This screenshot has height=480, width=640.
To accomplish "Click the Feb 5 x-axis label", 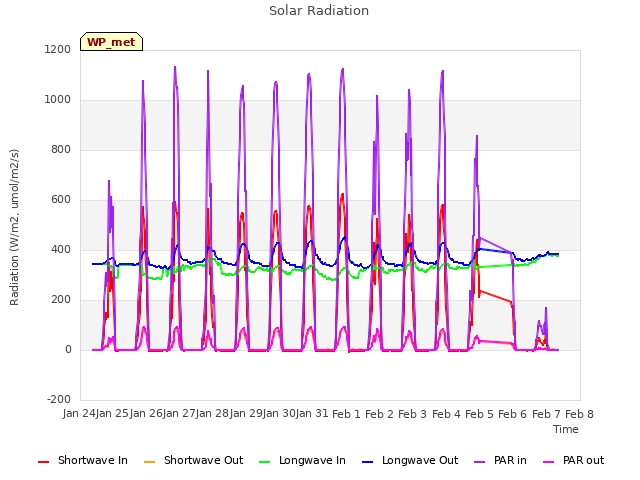I will coord(479,414).
